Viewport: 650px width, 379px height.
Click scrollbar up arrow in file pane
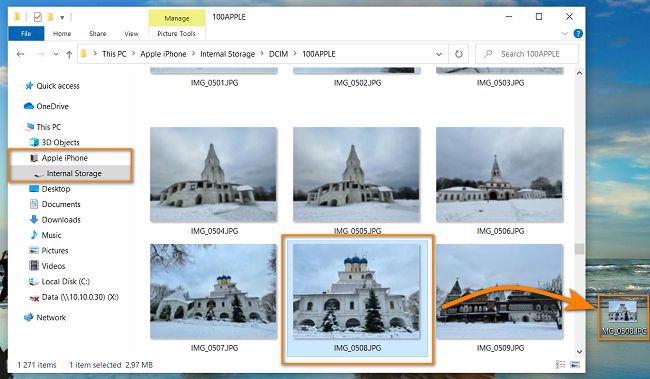pyautogui.click(x=579, y=73)
